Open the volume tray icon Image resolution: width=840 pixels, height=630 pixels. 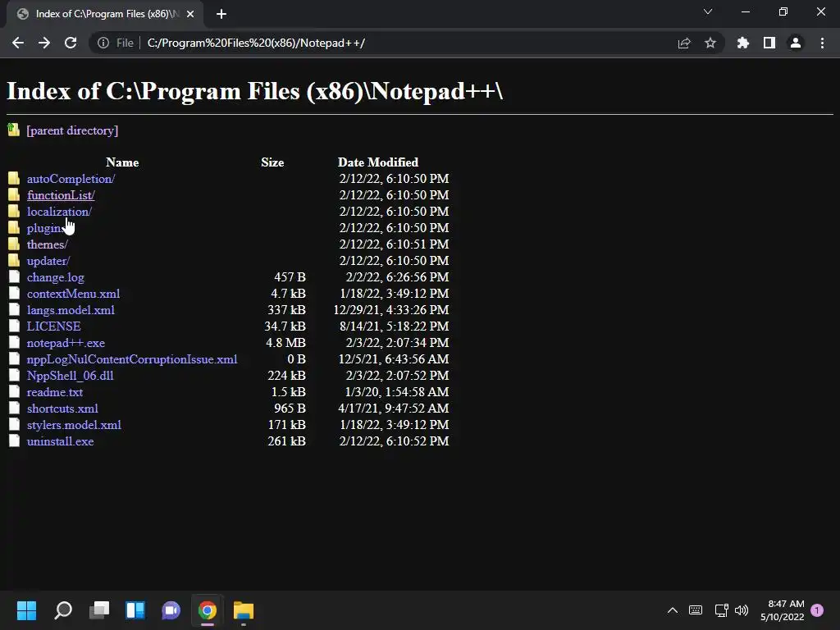point(742,610)
